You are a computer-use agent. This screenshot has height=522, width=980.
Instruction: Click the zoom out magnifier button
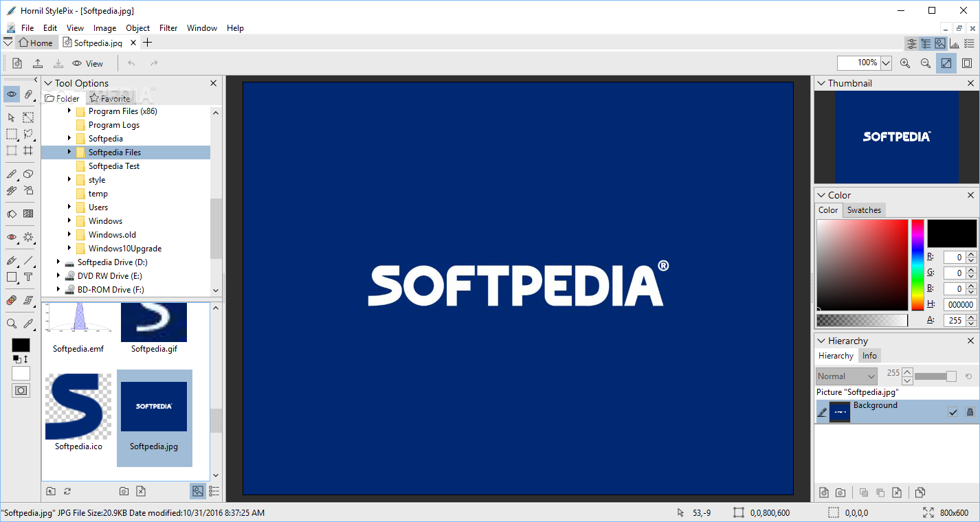tap(926, 63)
